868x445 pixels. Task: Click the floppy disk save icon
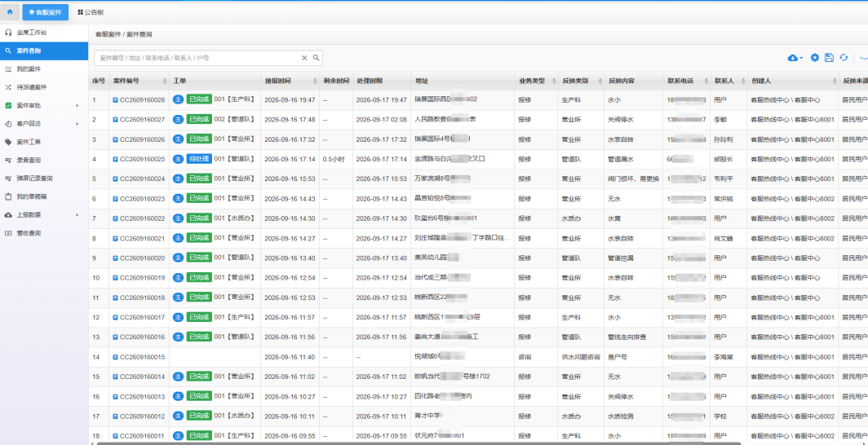tap(829, 58)
